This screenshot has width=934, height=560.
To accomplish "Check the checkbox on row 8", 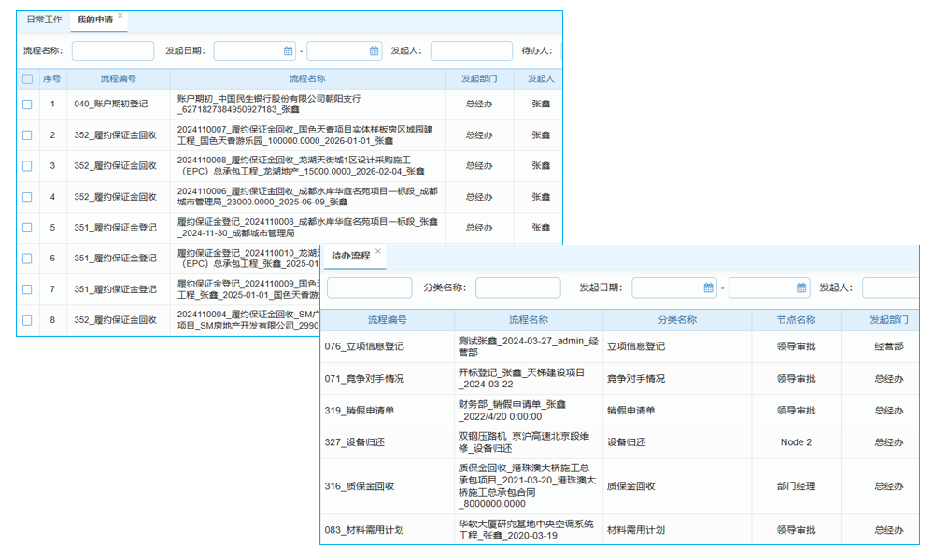I will click(x=27, y=319).
